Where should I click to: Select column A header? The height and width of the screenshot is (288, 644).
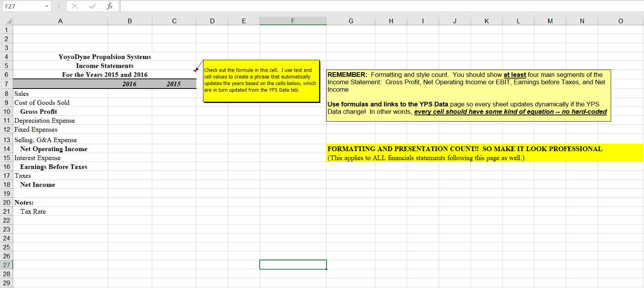point(60,21)
